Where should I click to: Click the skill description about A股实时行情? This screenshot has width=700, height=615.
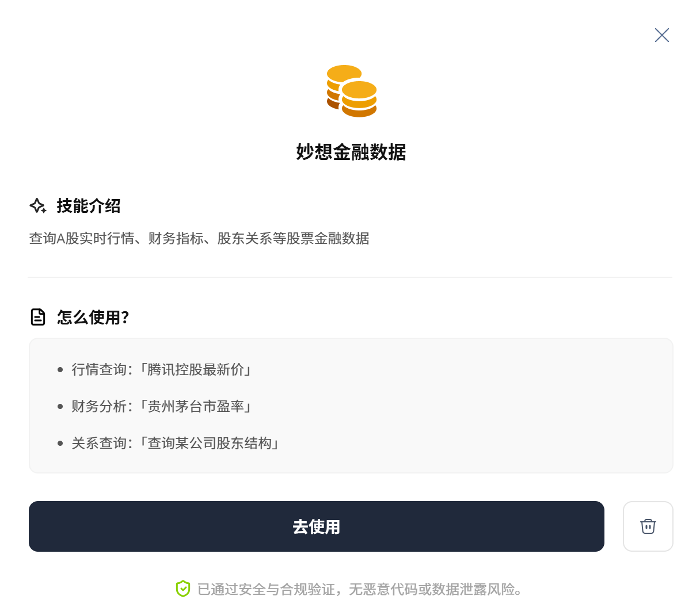pos(199,238)
